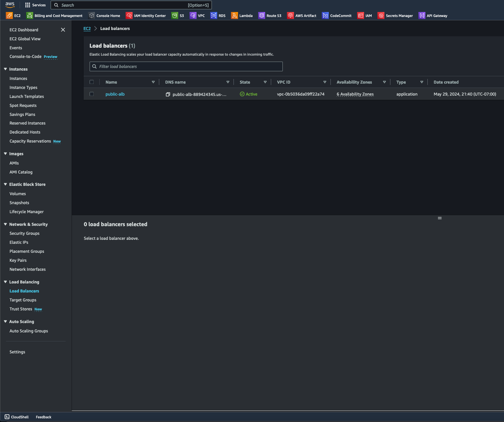Open Console Home shortcut

tap(104, 16)
